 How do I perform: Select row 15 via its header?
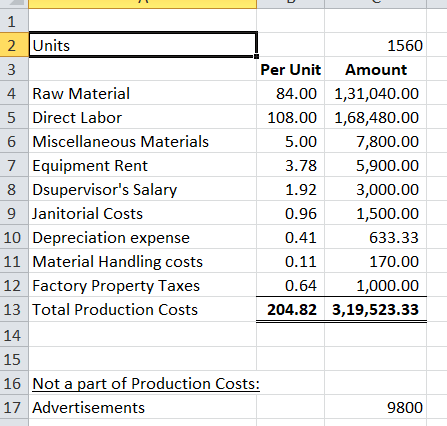(14, 359)
